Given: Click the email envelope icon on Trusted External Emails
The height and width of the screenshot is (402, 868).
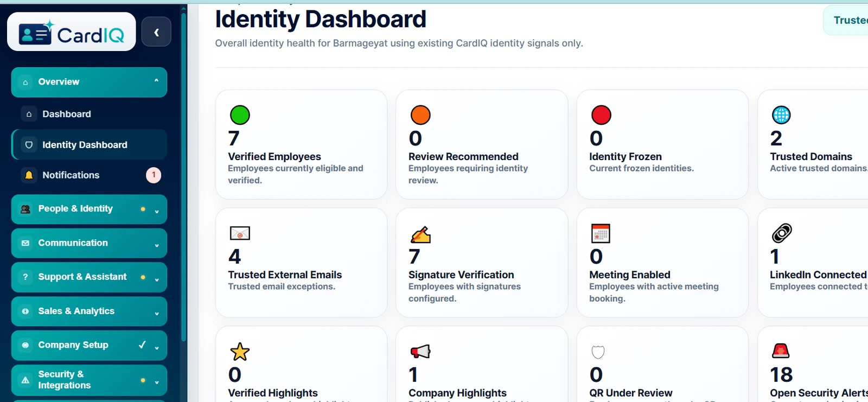Looking at the screenshot, I should tap(240, 233).
